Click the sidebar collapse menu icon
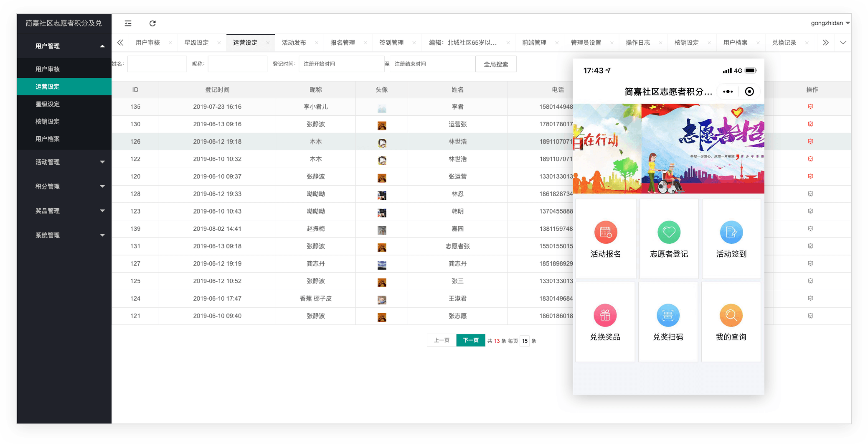The width and height of the screenshot is (868, 444). point(128,23)
